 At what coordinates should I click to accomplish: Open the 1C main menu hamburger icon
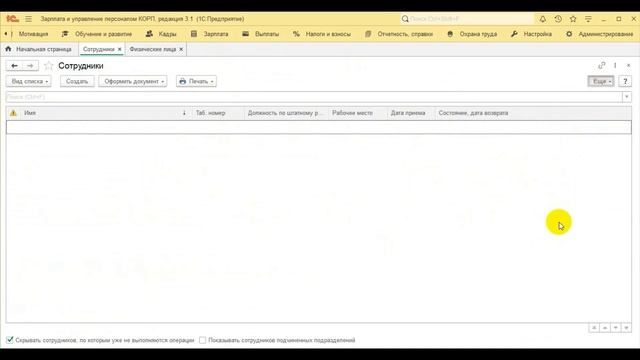[28, 19]
